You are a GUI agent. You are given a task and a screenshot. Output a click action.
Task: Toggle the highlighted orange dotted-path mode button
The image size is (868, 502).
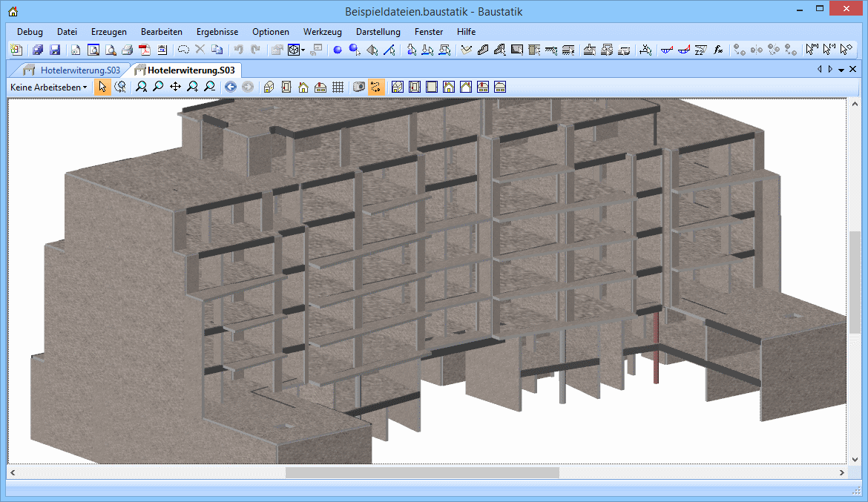(376, 87)
